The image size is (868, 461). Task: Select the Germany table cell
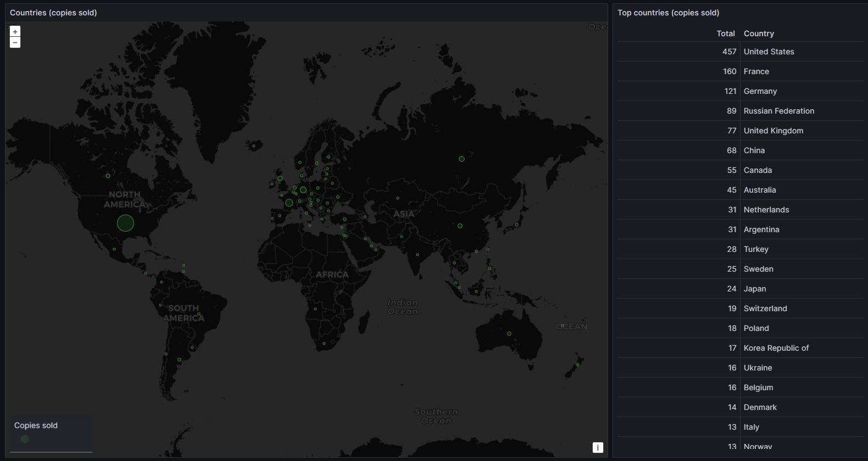point(802,91)
